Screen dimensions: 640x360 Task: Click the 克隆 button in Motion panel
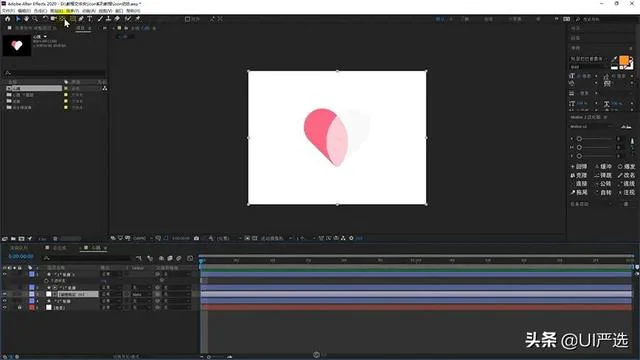coord(579,175)
